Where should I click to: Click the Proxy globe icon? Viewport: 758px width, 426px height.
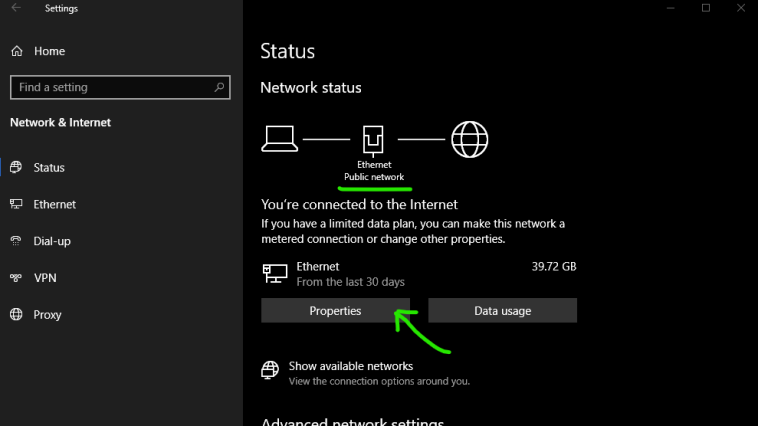pyautogui.click(x=16, y=314)
